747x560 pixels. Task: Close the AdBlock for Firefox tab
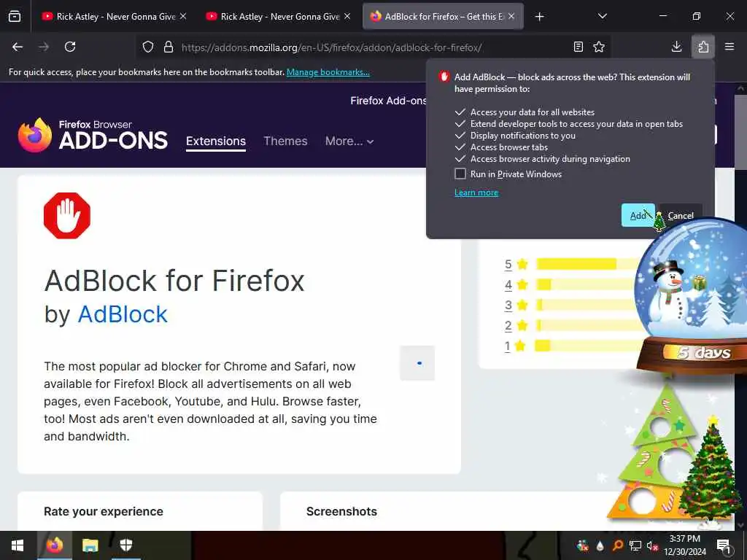pos(511,16)
